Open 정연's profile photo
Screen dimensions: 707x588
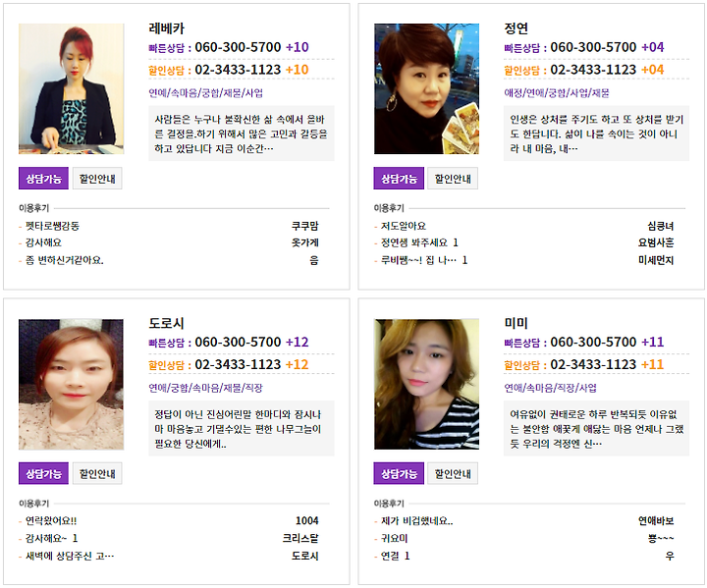(426, 88)
